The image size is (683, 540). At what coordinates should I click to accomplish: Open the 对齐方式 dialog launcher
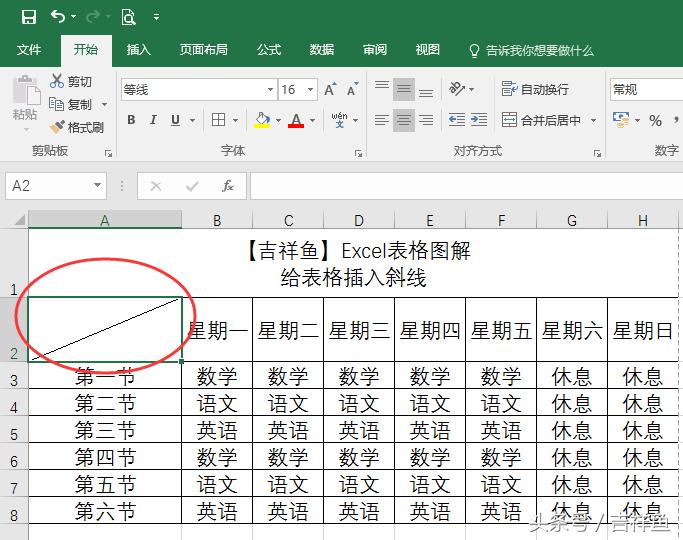pyautogui.click(x=597, y=153)
